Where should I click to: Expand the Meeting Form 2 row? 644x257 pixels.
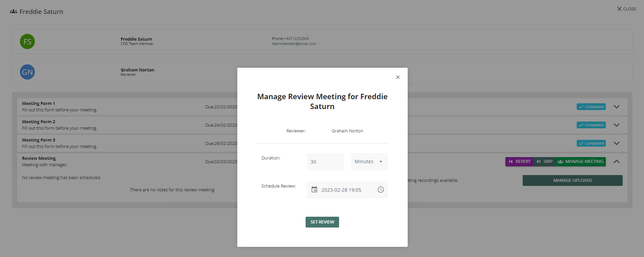(617, 125)
